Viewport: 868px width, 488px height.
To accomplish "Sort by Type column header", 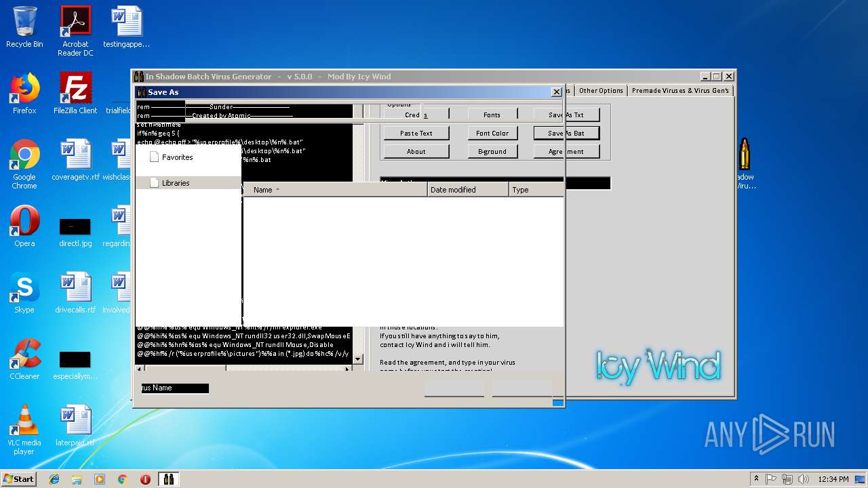I will pos(536,190).
